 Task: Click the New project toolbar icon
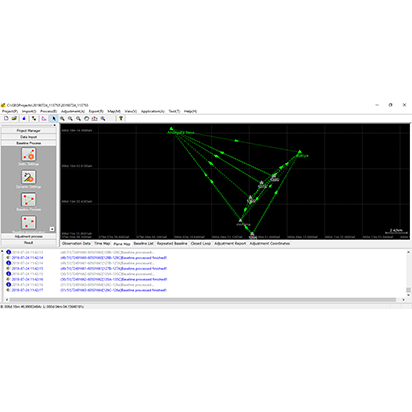[x=6, y=118]
